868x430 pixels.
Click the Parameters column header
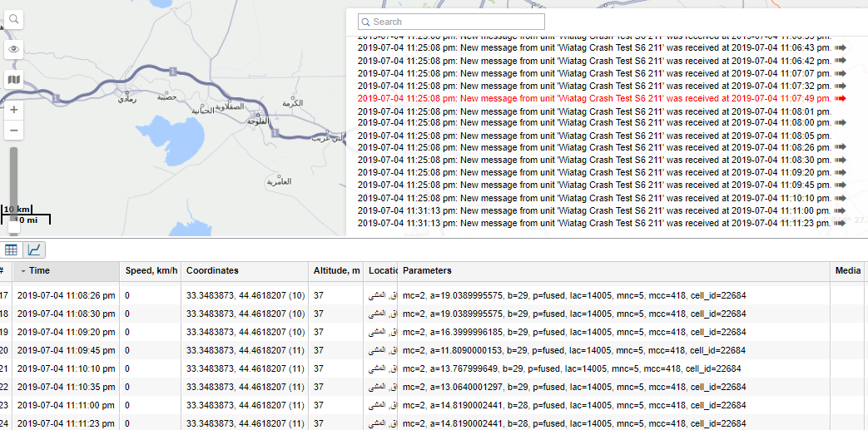click(x=427, y=270)
